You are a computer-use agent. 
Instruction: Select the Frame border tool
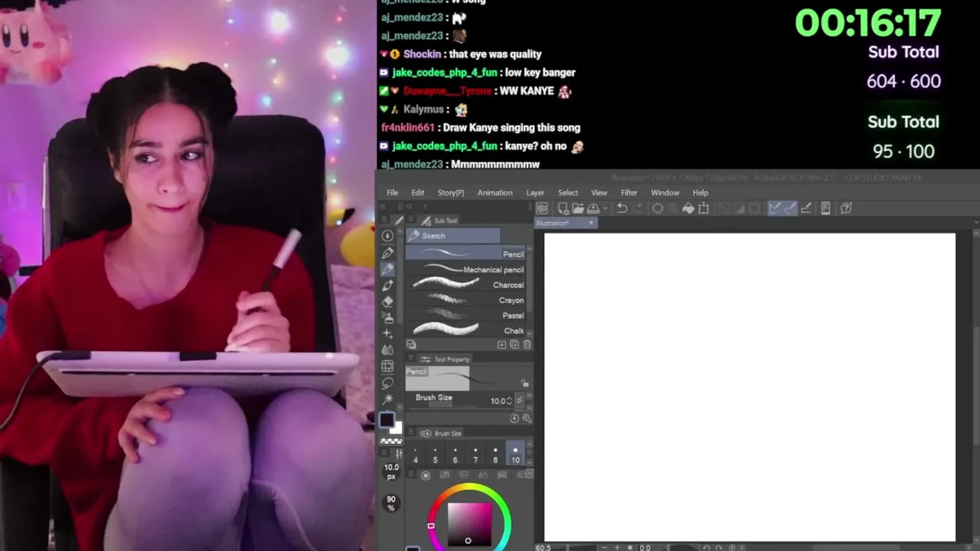pos(387,367)
